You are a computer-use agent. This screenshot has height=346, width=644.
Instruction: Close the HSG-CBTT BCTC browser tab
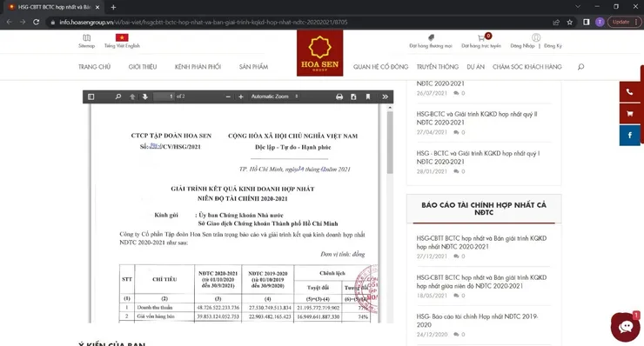(97, 7)
